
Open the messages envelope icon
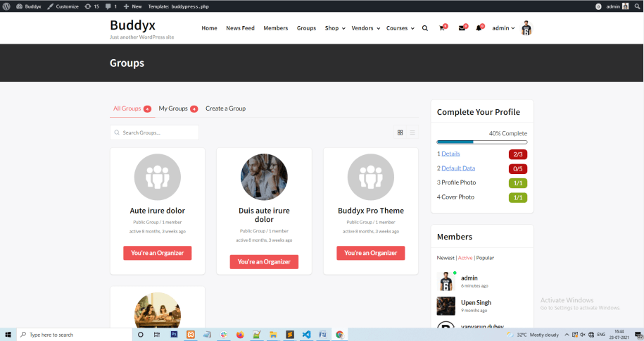[x=462, y=28]
